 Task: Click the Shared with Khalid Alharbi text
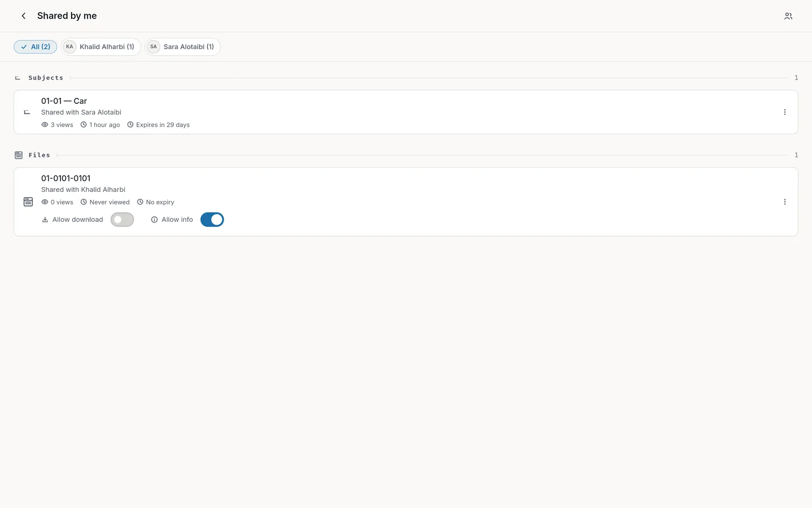83,190
